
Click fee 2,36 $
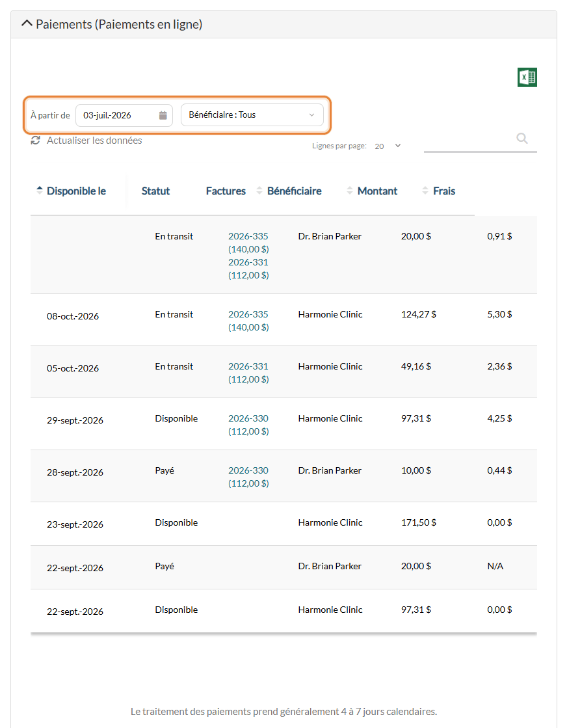500,366
